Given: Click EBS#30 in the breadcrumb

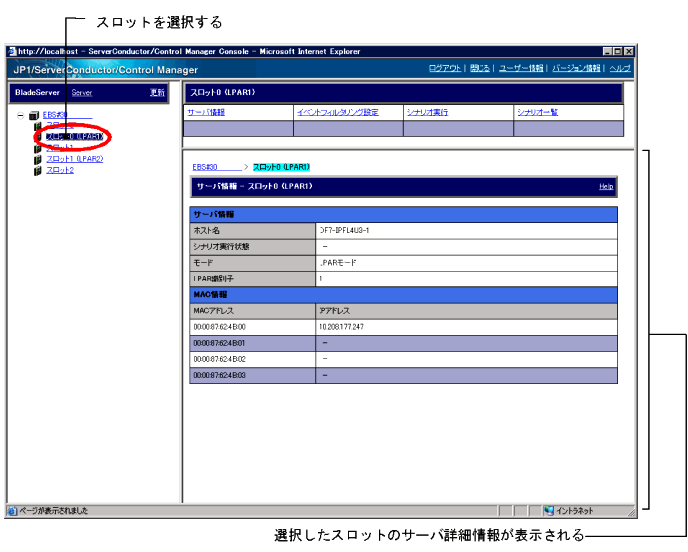Looking at the screenshot, I should coord(205,166).
